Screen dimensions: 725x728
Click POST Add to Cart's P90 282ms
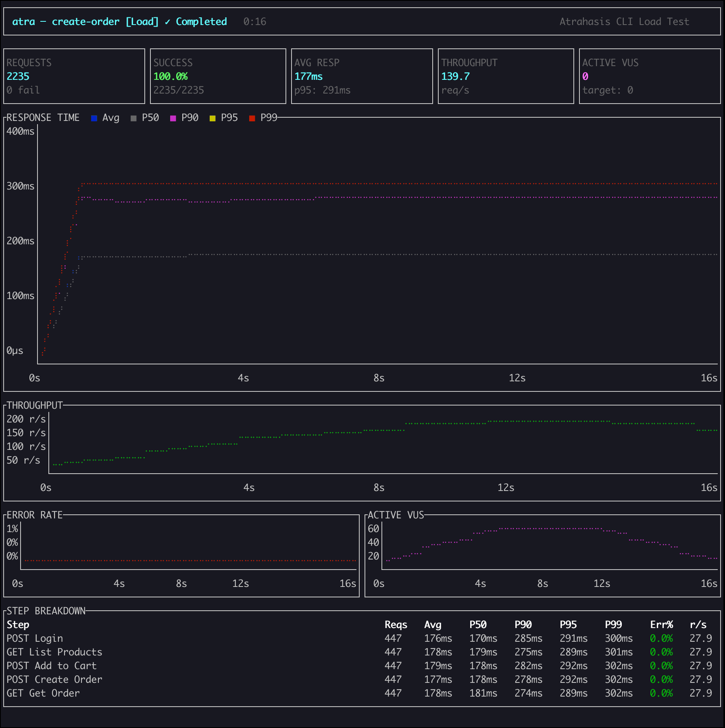pyautogui.click(x=529, y=666)
